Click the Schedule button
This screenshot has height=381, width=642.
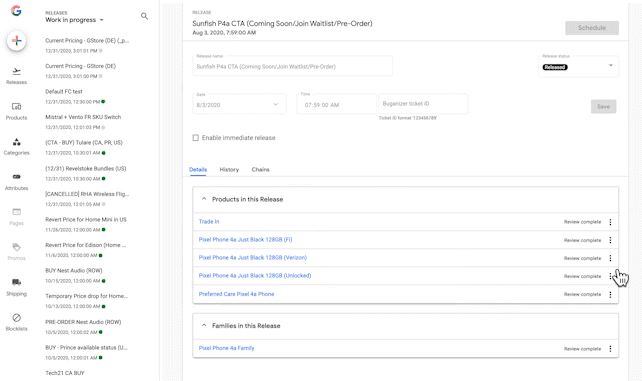pos(592,28)
